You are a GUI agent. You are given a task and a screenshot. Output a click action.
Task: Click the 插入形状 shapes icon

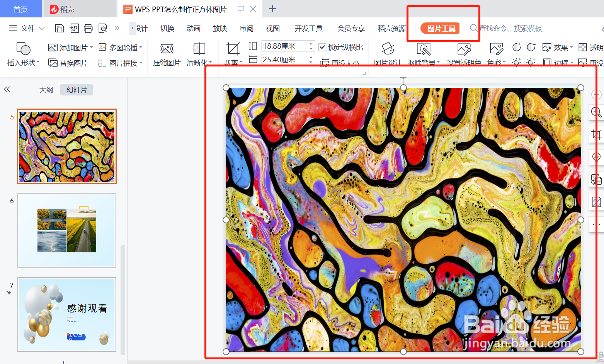coord(23,49)
